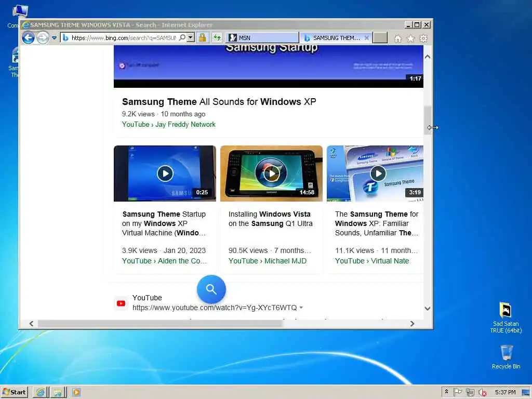
Task: Click the horizontal scrollbar right arrow
Action: pos(412,324)
